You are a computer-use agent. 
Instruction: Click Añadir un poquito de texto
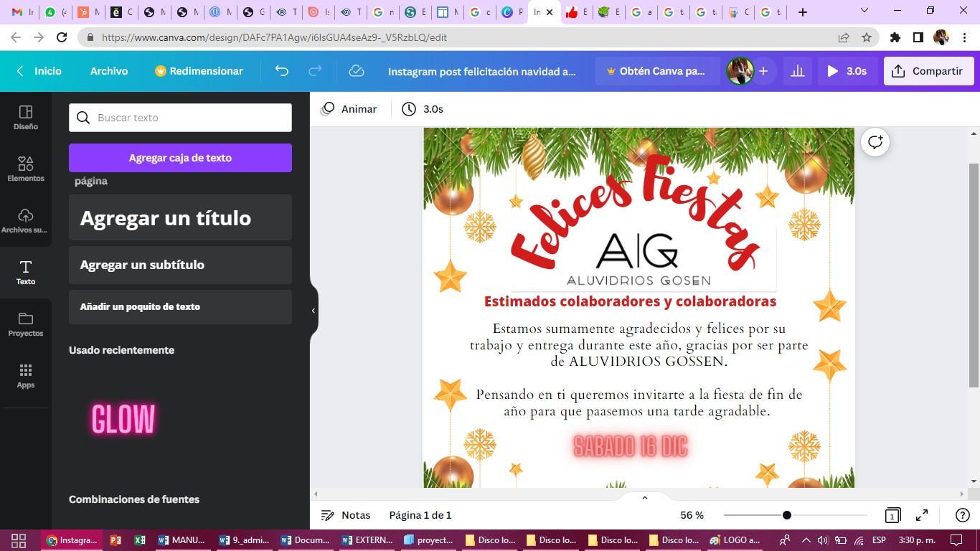(x=180, y=306)
